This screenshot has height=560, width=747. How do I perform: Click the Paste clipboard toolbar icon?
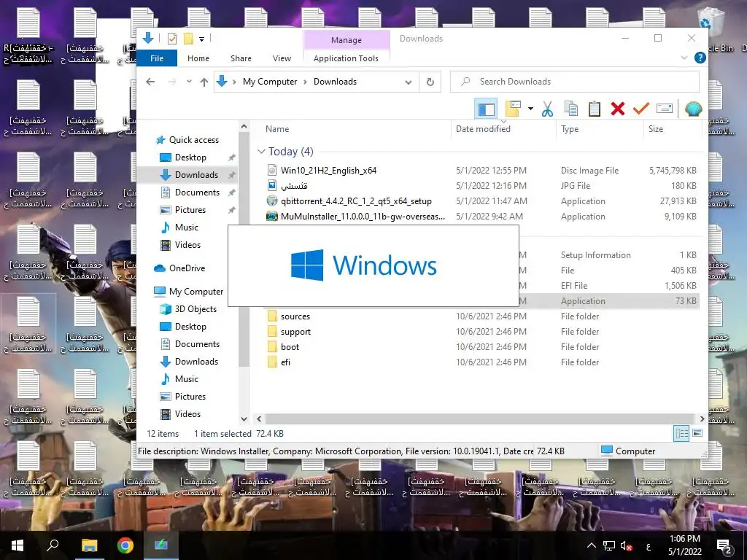click(x=594, y=109)
